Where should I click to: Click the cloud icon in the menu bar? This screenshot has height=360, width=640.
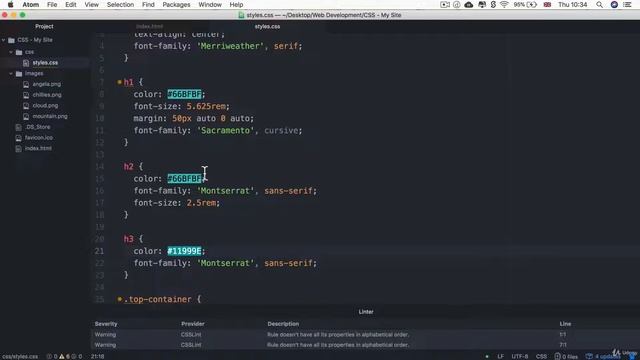[469, 4]
